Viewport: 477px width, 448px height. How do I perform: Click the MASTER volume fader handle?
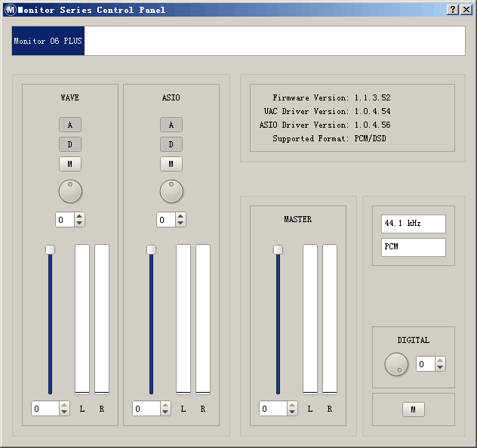[x=278, y=250]
